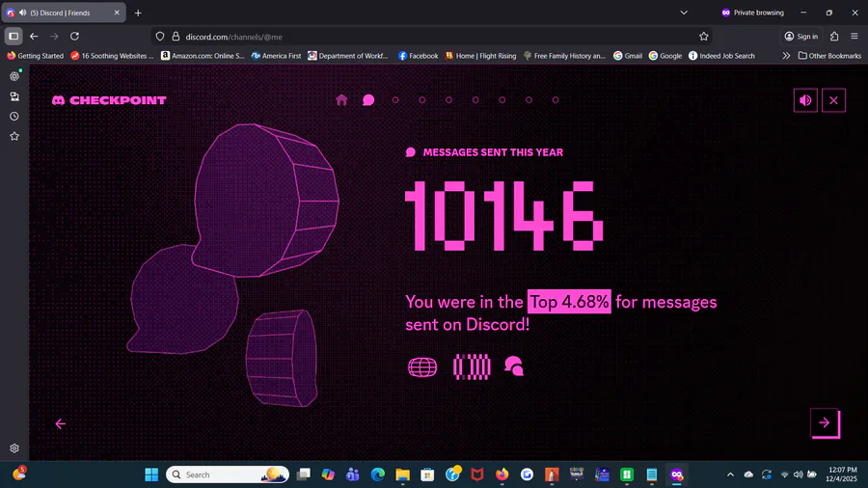Open AI chatbot sidebar icon
Viewport: 868px width, 488px height.
click(14, 76)
